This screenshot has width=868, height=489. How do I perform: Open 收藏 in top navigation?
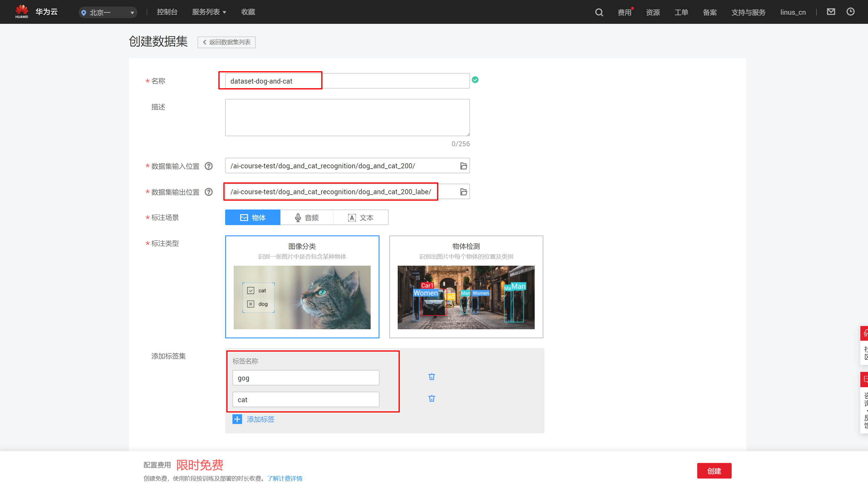(248, 12)
